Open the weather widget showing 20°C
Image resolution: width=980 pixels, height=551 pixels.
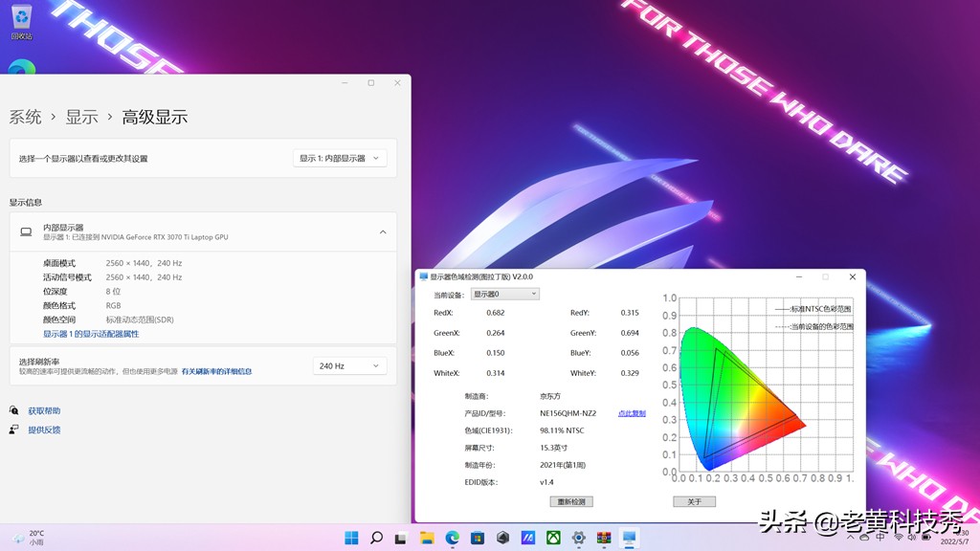[29, 538]
